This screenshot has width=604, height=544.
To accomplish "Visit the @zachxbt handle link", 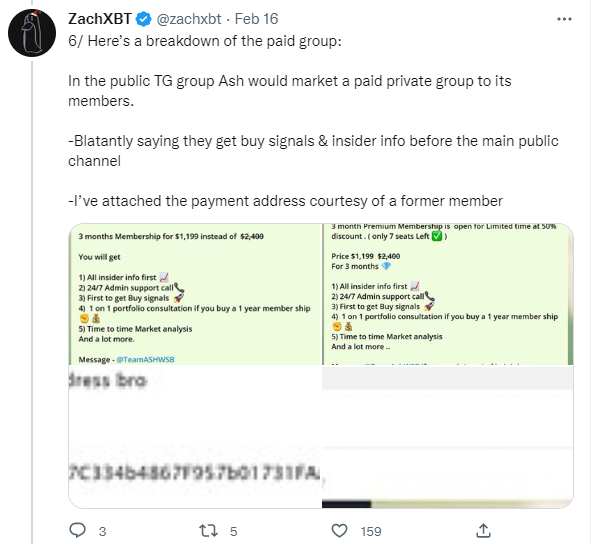I will coord(200,19).
